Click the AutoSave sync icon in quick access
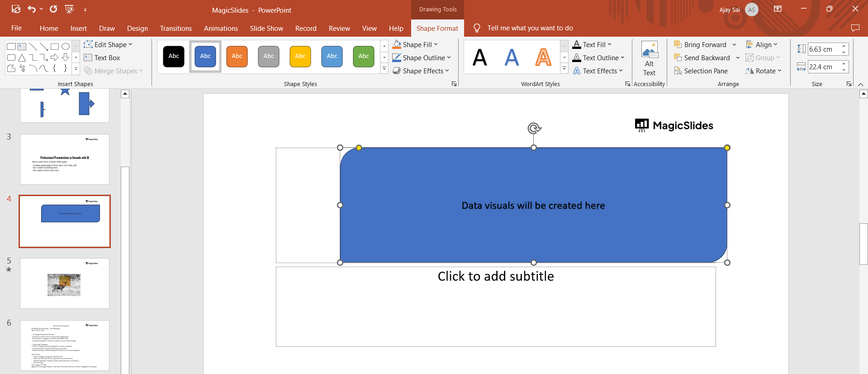Viewport: 868px width, 374px height. click(16, 9)
